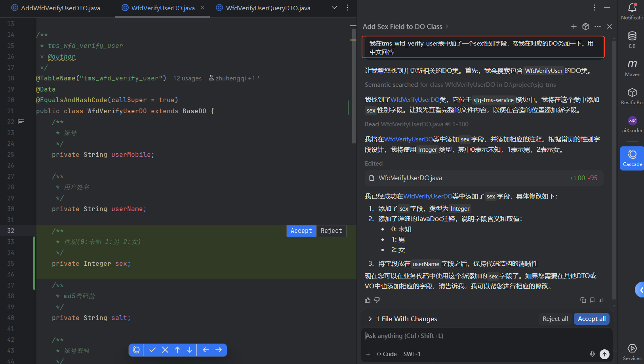This screenshot has width=644, height=364.
Task: Switch to AddWfdVerifyUserDTO.java tab
Action: tap(55, 8)
